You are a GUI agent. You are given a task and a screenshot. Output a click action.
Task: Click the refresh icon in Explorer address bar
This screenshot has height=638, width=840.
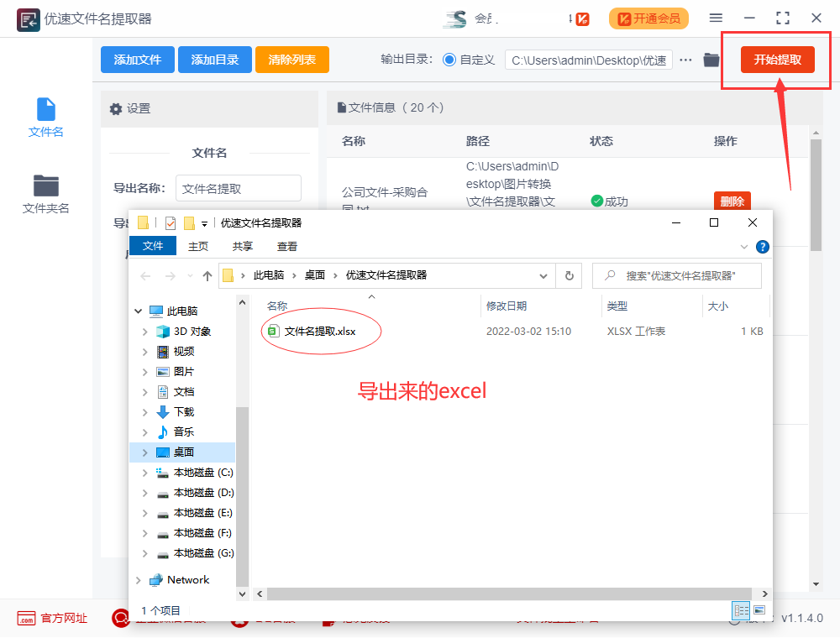click(569, 275)
